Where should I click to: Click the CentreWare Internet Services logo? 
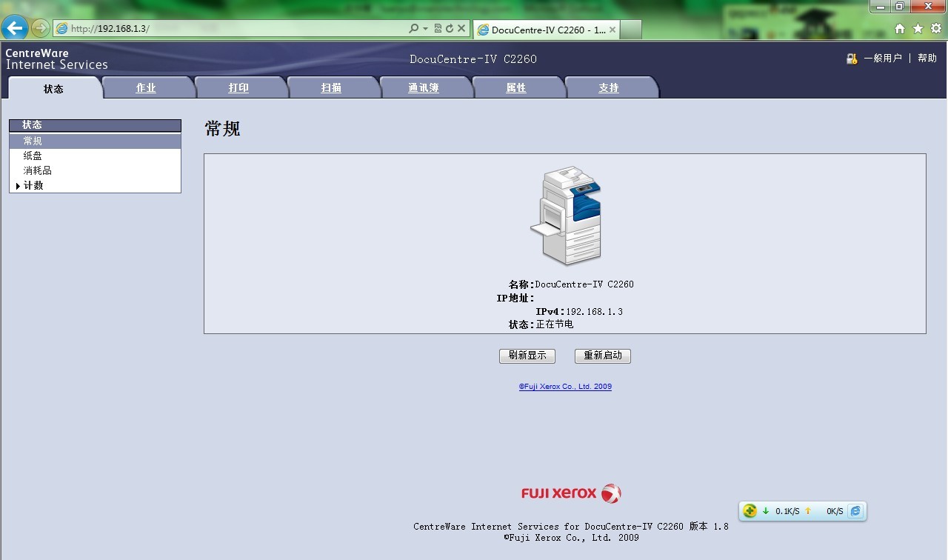point(56,59)
